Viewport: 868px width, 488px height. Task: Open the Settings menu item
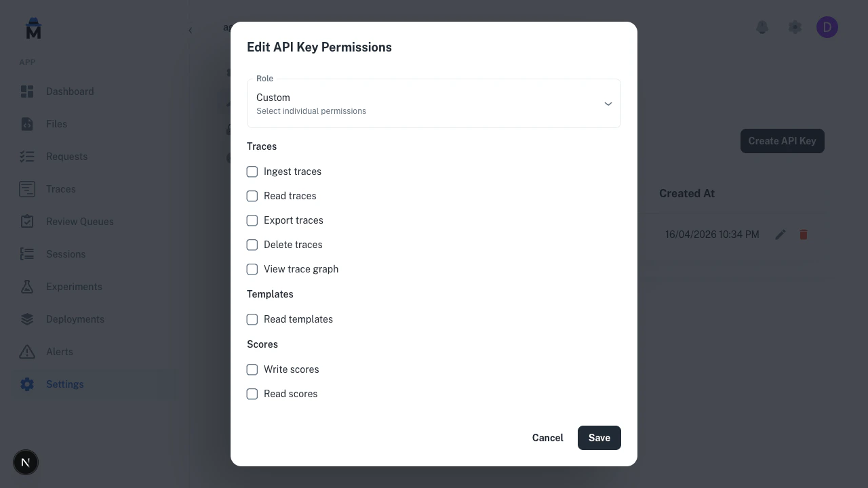click(64, 384)
